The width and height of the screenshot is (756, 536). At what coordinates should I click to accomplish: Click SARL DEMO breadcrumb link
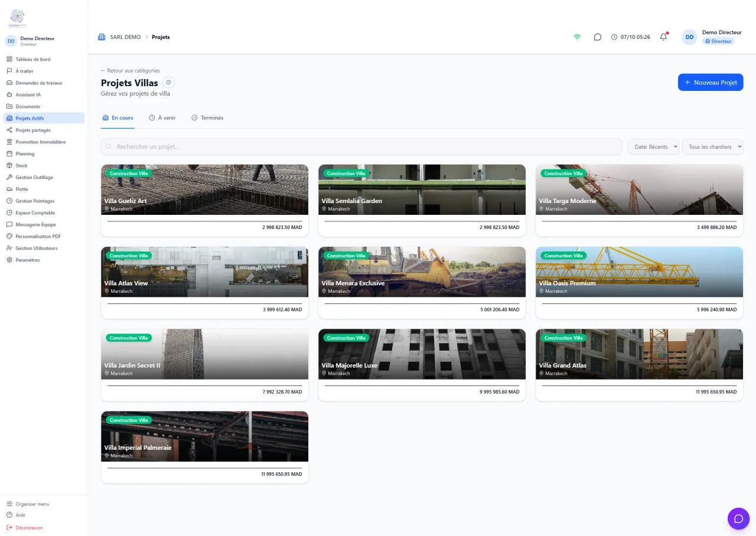tap(125, 37)
